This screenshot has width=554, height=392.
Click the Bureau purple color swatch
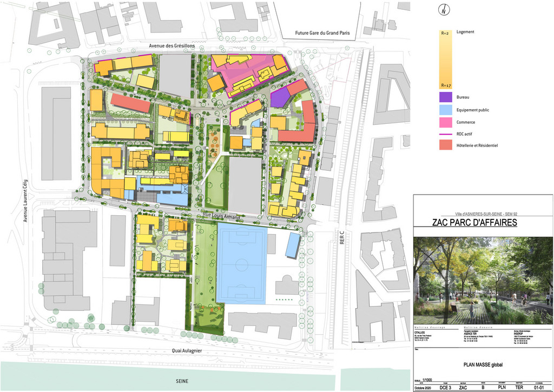(x=445, y=96)
